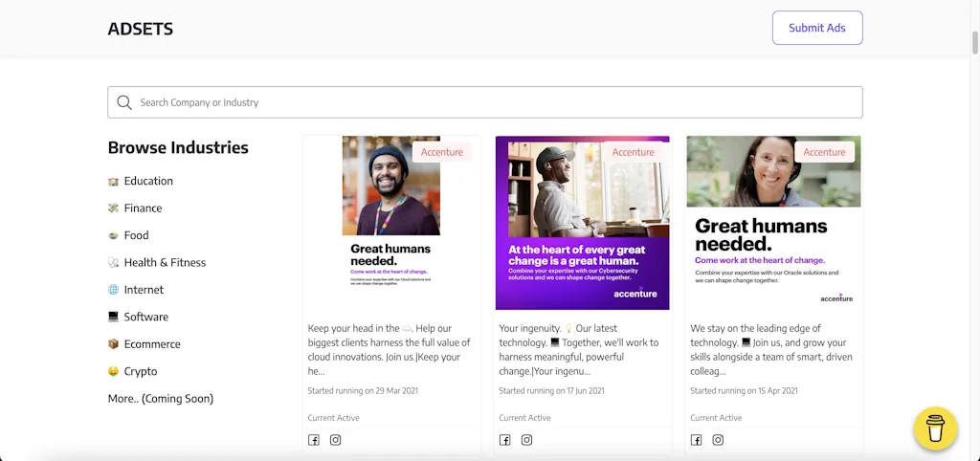Open the purple cybersecurity ad image

click(x=583, y=223)
